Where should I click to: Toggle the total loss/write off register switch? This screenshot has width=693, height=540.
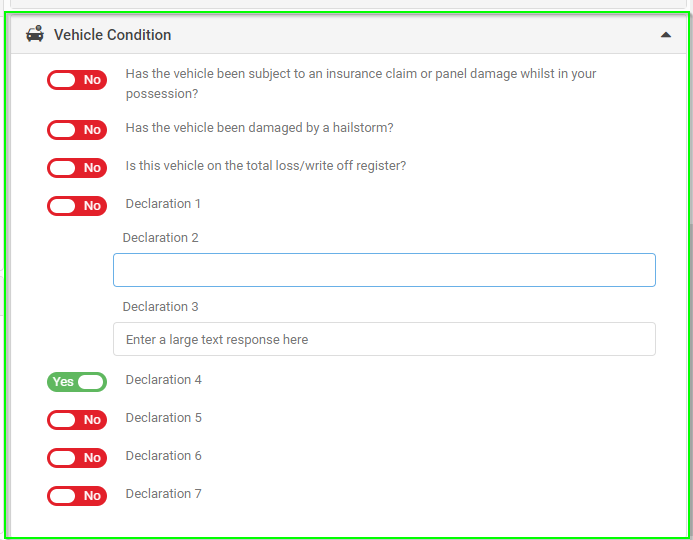77,168
